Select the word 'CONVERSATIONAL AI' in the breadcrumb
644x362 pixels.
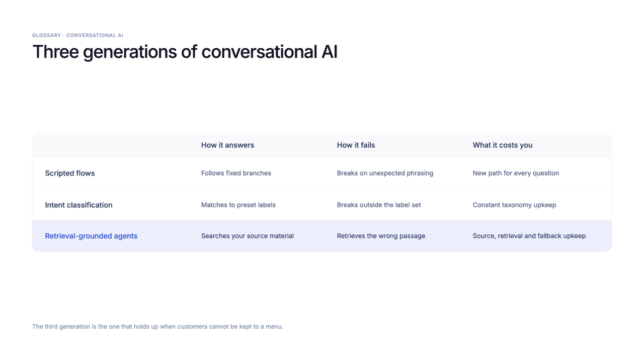95,35
